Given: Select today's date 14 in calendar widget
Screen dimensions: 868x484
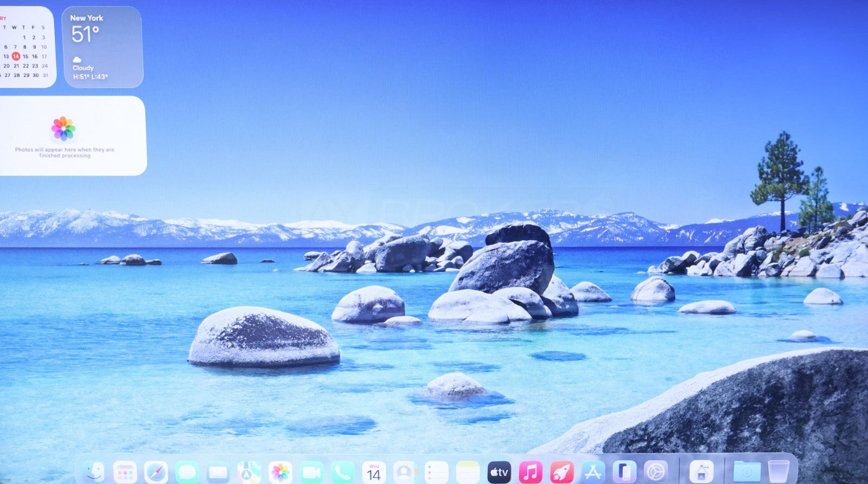Looking at the screenshot, I should (x=16, y=56).
